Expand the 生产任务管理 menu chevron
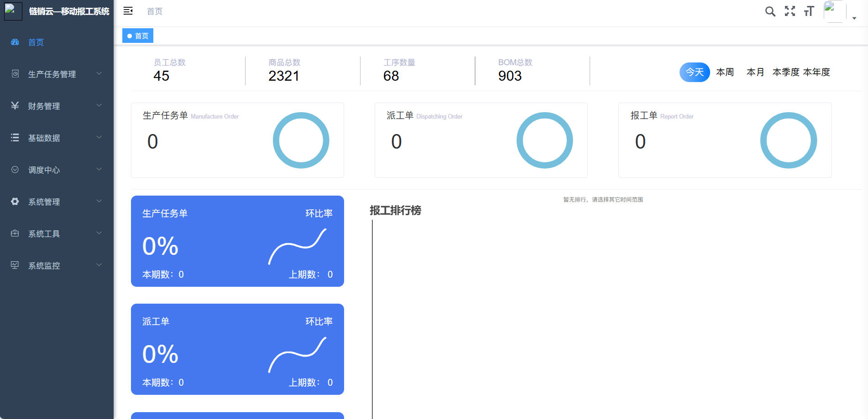 pos(99,73)
